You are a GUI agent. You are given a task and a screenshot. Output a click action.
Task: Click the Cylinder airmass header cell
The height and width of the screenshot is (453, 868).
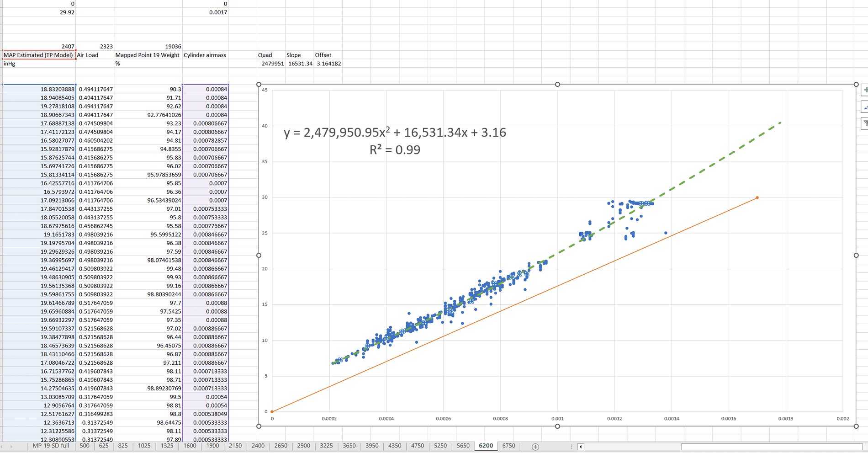pos(205,55)
